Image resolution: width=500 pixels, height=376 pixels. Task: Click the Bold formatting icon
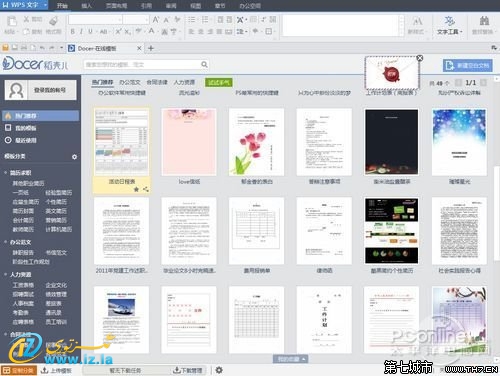coord(72,32)
